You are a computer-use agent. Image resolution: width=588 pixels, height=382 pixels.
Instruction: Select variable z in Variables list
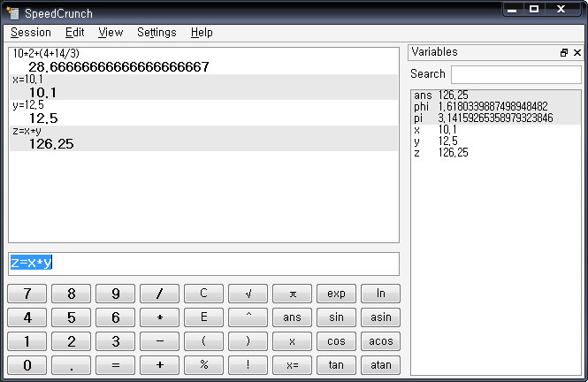(496, 153)
